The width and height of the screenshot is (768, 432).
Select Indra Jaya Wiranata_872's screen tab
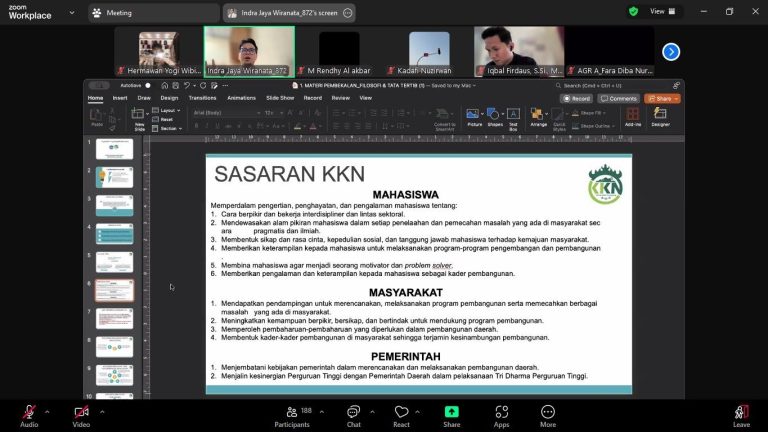click(x=289, y=13)
